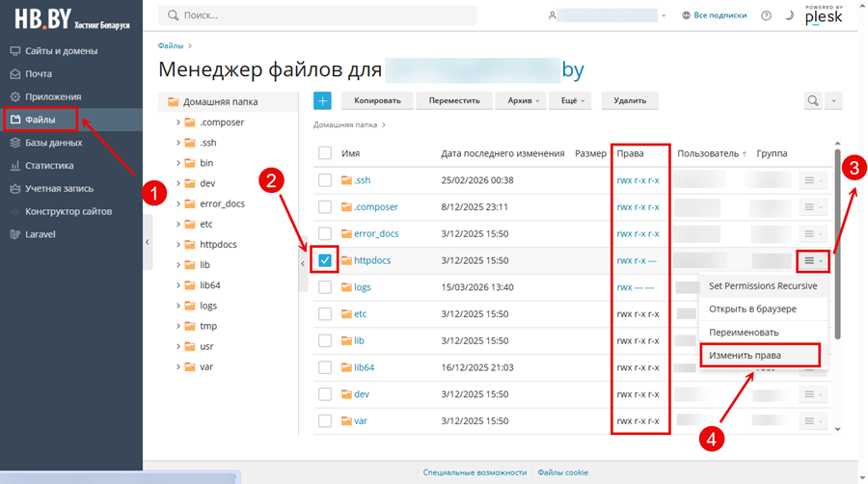The height and width of the screenshot is (484, 868).
Task: Choose Изменить права from context menu
Action: [745, 355]
